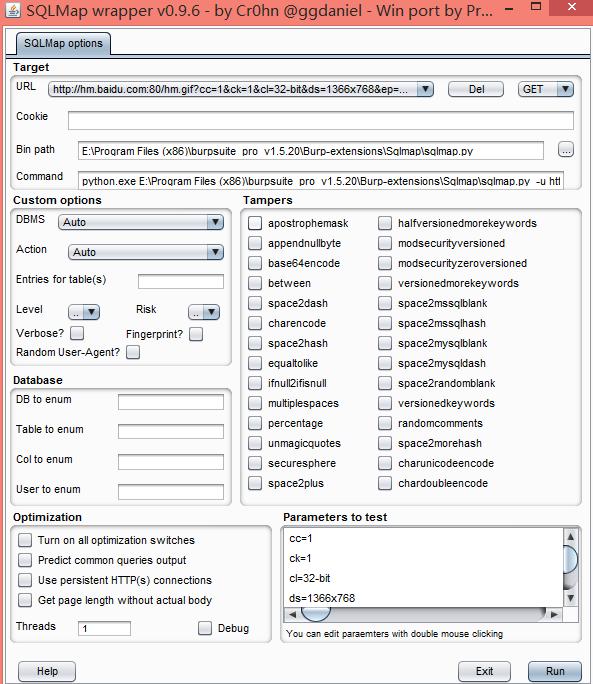Check the charencode tamper

[x=255, y=323]
